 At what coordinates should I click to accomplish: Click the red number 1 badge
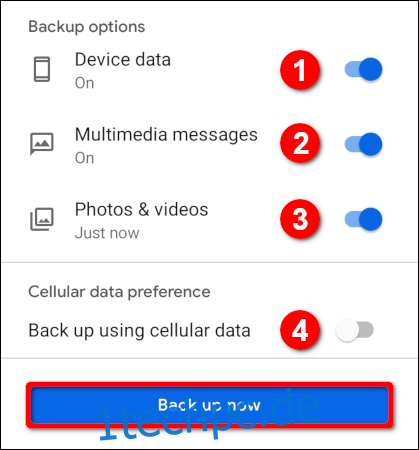tap(300, 70)
